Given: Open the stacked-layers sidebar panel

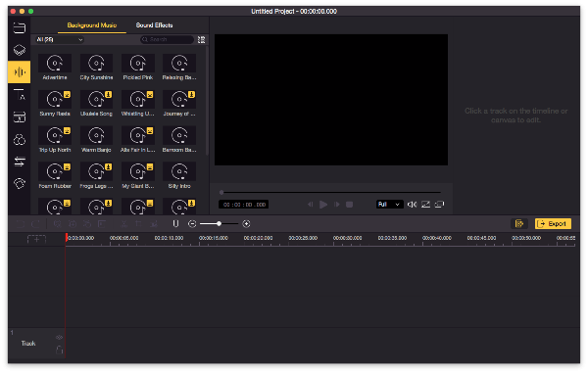Looking at the screenshot, I should pyautogui.click(x=20, y=50).
